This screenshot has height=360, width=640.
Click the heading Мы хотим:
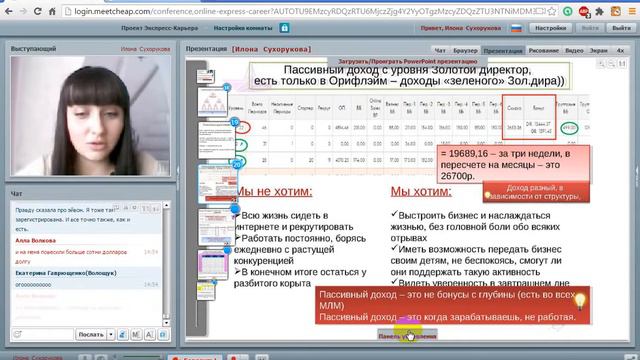(421, 191)
